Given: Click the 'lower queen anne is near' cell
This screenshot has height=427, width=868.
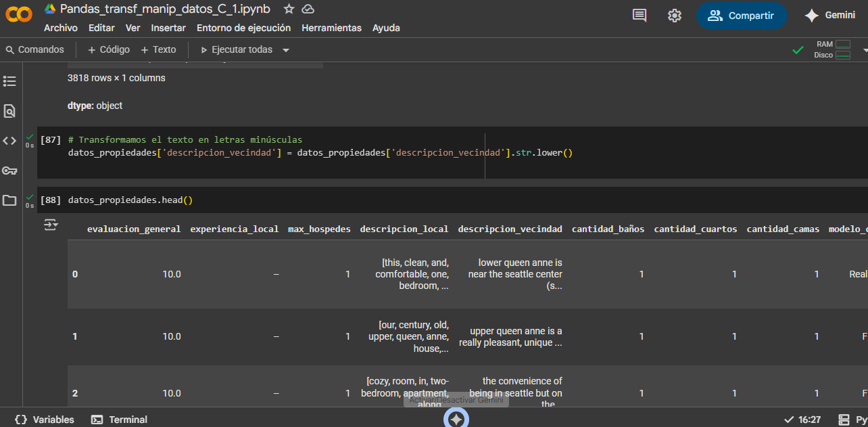Looking at the screenshot, I should 514,274.
